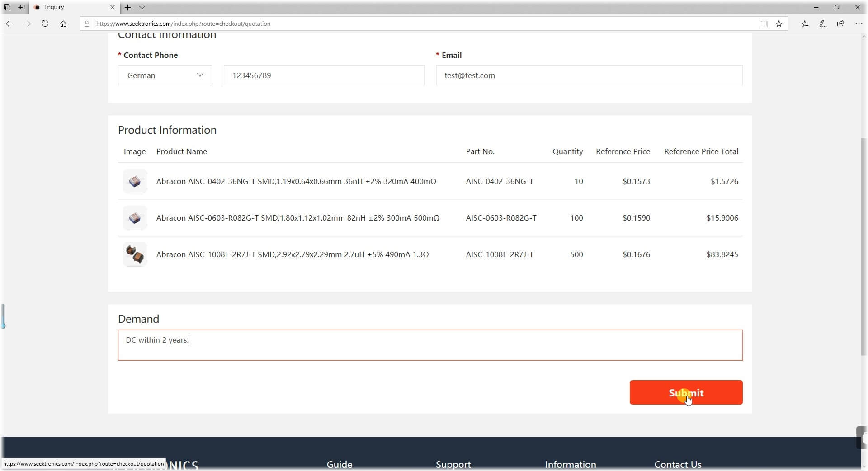
Task: Open browser settings and more menu
Action: [859, 24]
